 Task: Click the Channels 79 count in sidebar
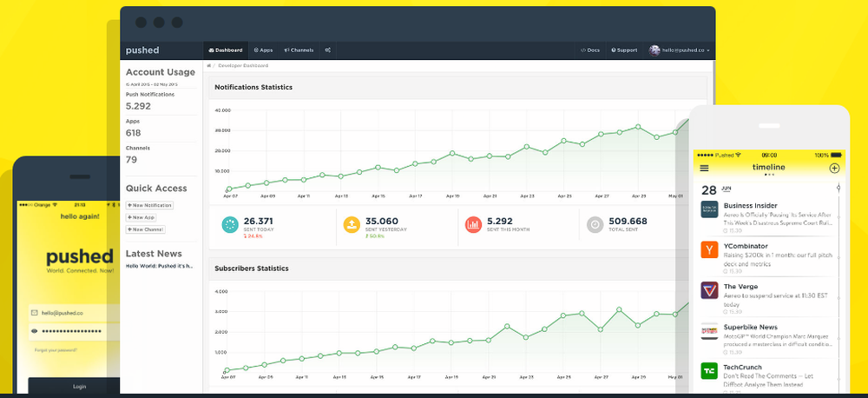(131, 160)
